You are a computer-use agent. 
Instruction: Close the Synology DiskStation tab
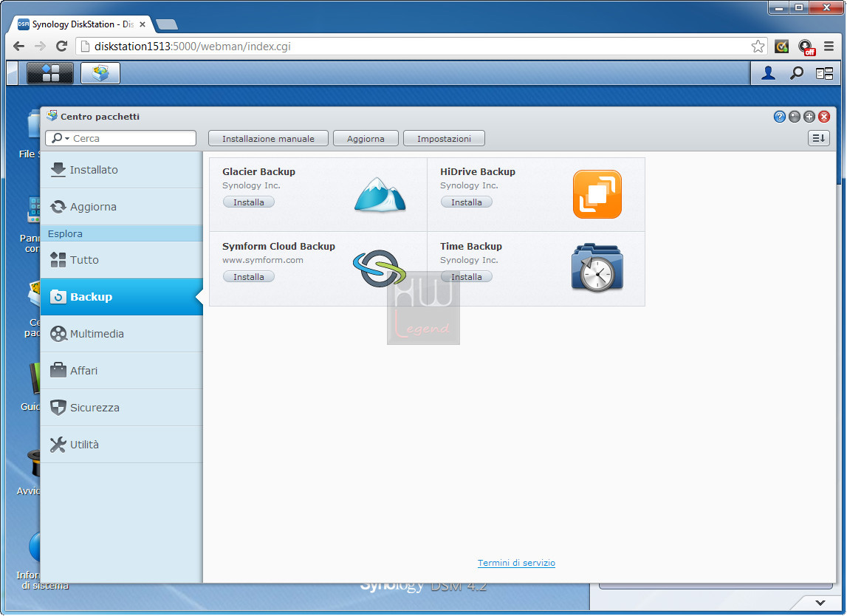click(x=143, y=24)
